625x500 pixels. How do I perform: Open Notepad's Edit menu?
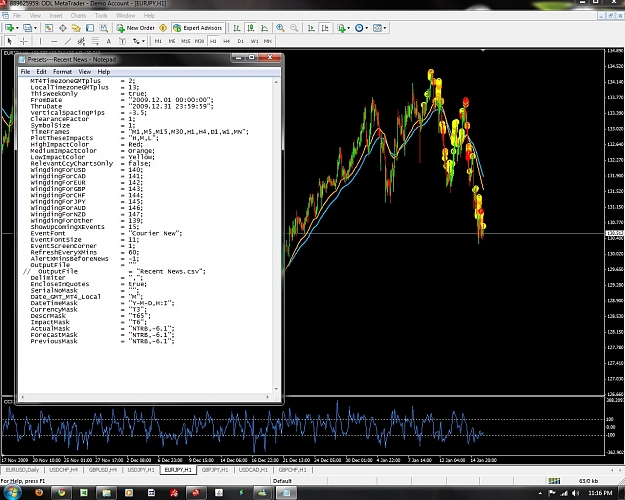coord(41,72)
